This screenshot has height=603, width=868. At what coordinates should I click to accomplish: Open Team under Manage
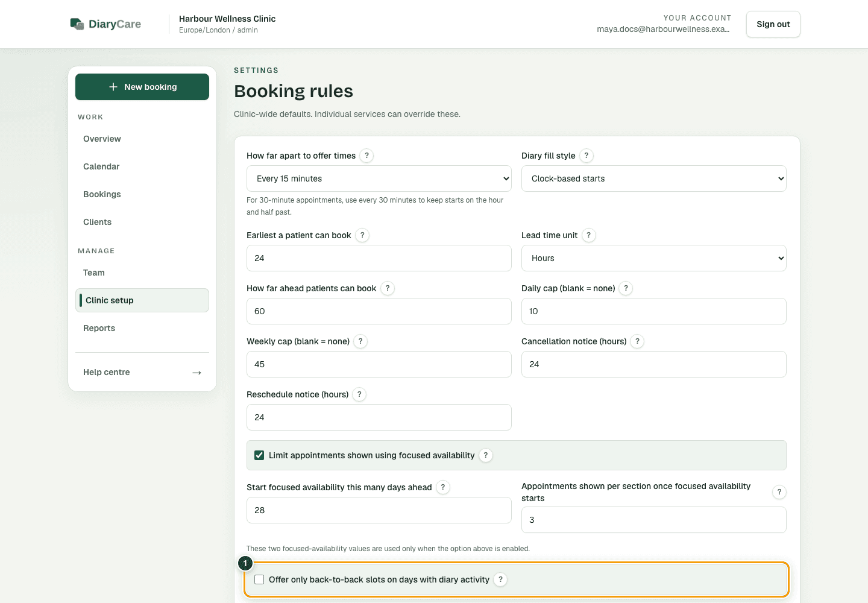[x=142, y=273]
